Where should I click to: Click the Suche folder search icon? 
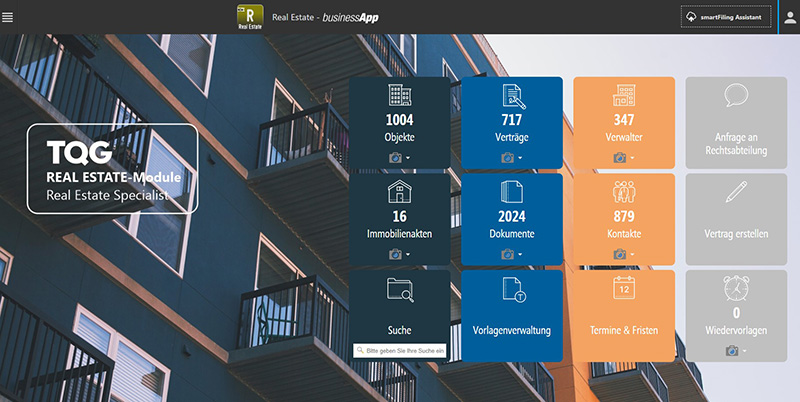tap(400, 290)
